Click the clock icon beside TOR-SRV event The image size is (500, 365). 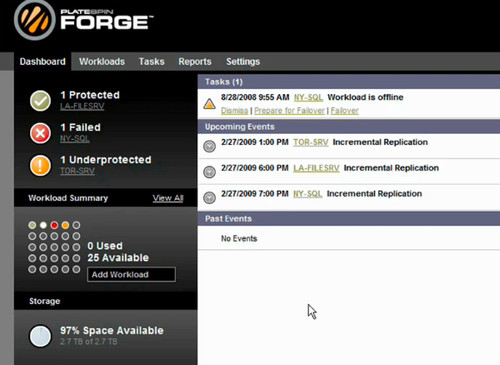[209, 146]
